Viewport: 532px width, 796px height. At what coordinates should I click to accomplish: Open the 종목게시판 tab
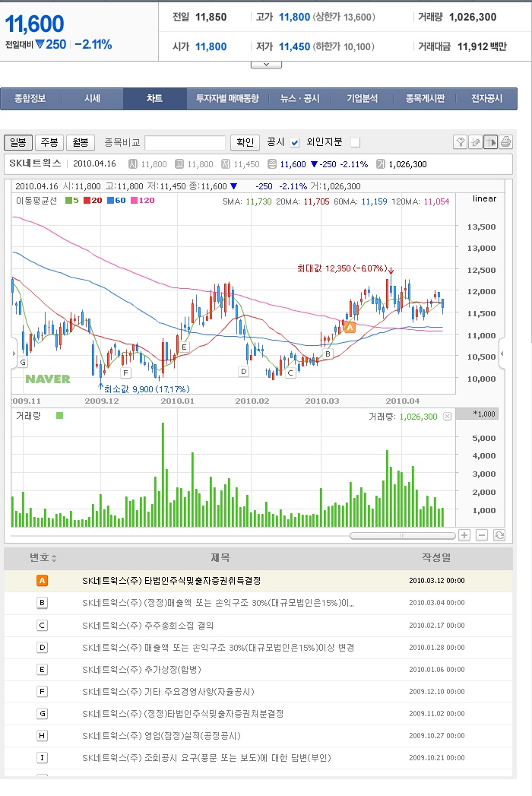pos(425,99)
